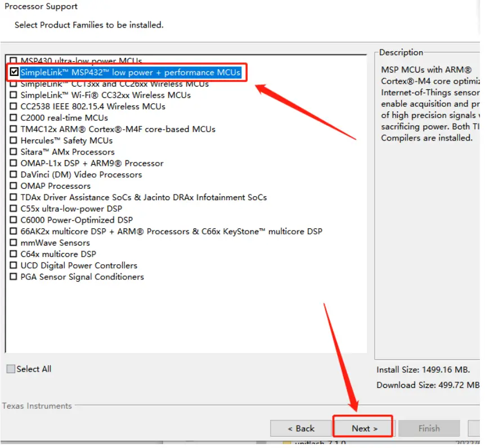This screenshot has width=485, height=448.
Task: Select the 'Hercules™ Safety MCUs' row text
Action: coord(66,141)
